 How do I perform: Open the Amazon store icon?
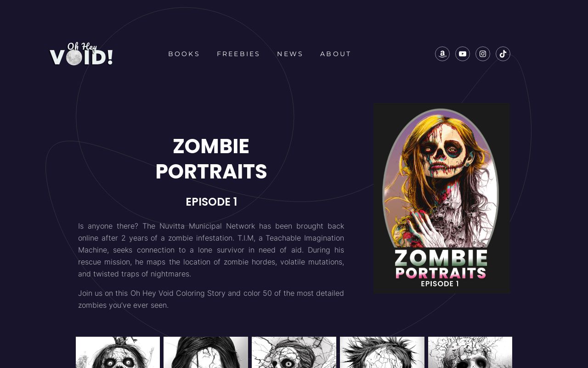tap(442, 53)
